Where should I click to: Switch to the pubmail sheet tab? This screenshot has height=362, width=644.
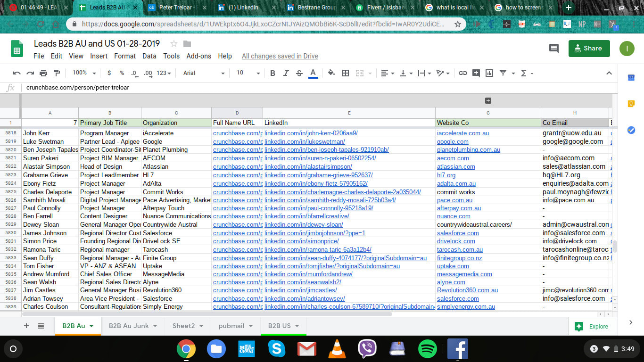pyautogui.click(x=235, y=326)
